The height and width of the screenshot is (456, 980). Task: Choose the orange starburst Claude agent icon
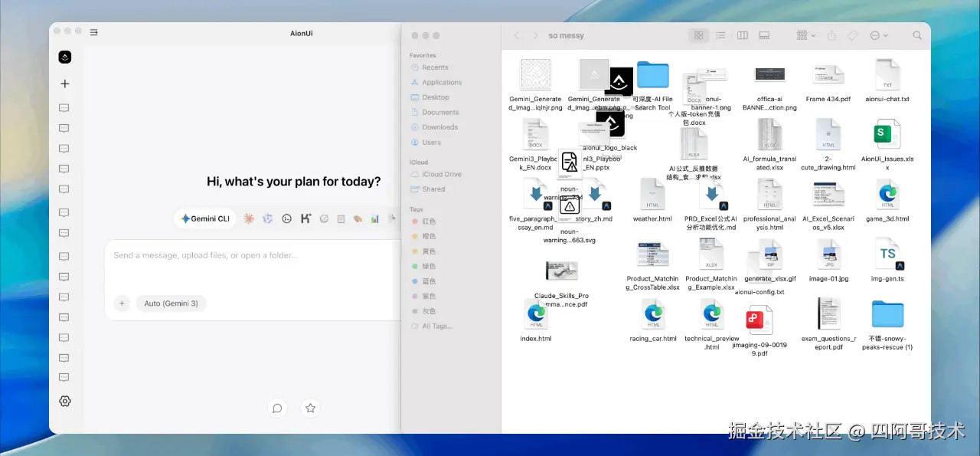coord(249,218)
